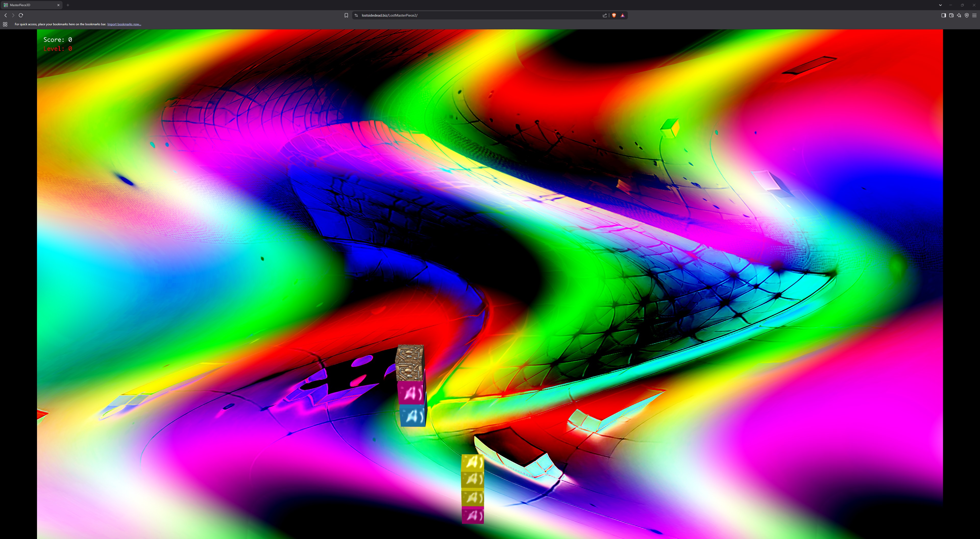Toggle the sidebar panel icon
Screen dimensions: 980x539
944,15
